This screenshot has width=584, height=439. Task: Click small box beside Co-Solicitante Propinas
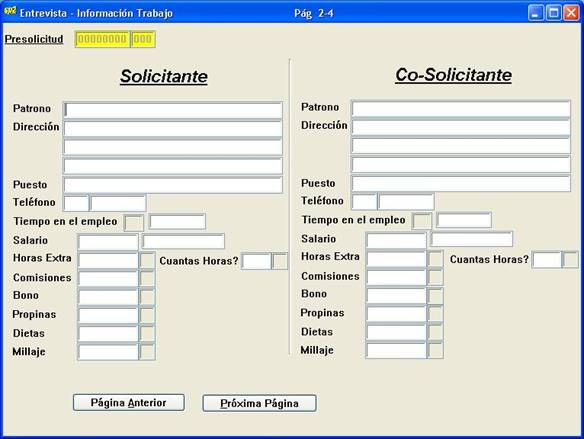point(435,314)
